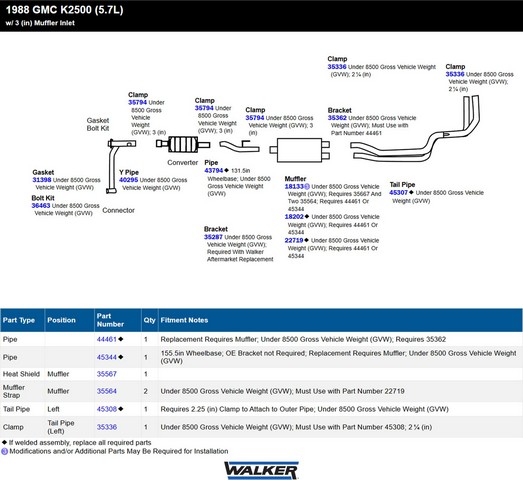Open gasket part number 31398

tap(42, 180)
